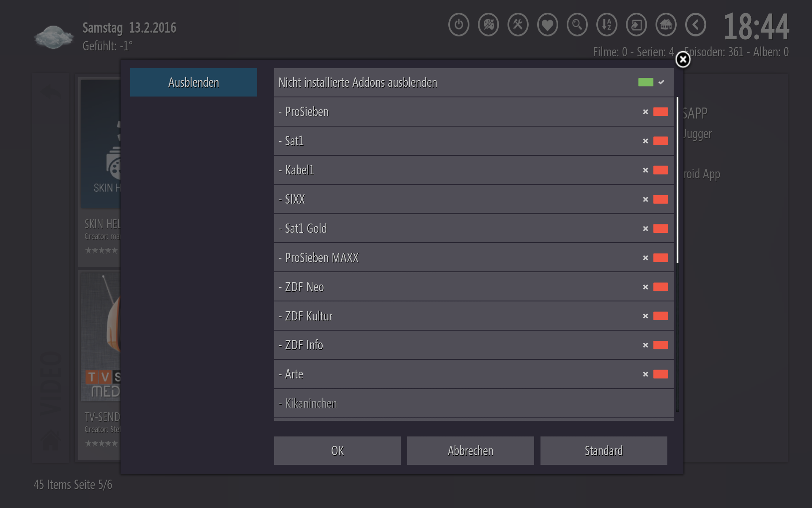Toggle the ProSieben MAXX switch
Image resolution: width=812 pixels, height=508 pixels.
click(655, 258)
